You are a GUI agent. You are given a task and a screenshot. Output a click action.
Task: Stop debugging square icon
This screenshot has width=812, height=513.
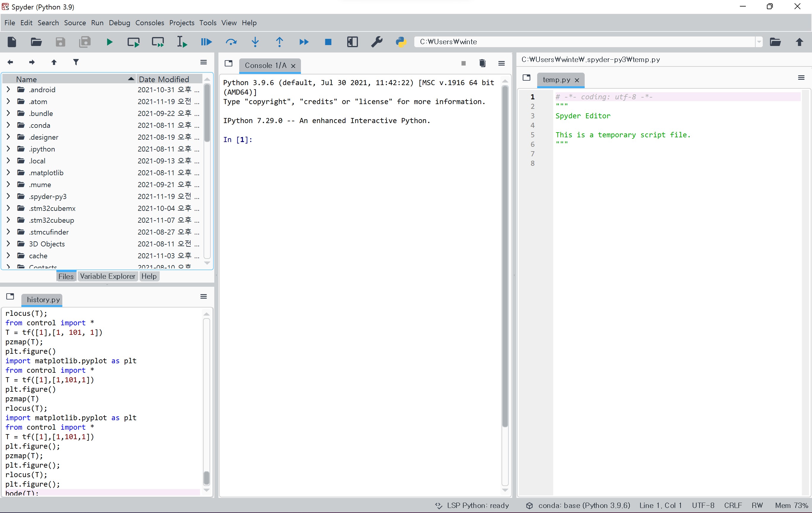[328, 42]
